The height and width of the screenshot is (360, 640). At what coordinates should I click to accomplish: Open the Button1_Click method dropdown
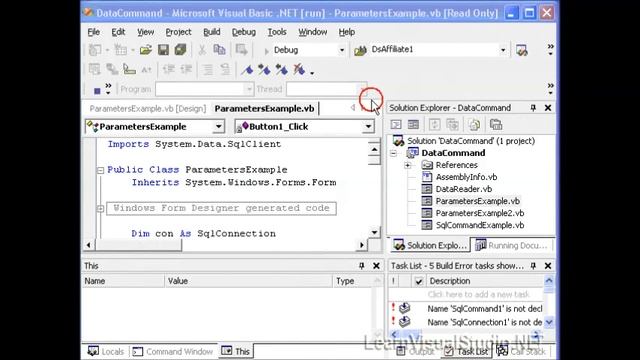pyautogui.click(x=368, y=127)
